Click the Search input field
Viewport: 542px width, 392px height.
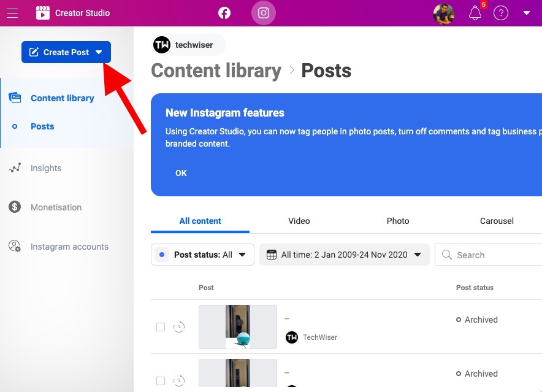tap(488, 255)
